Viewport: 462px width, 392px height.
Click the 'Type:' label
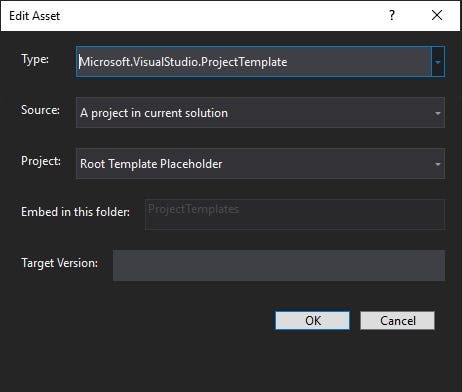click(35, 59)
